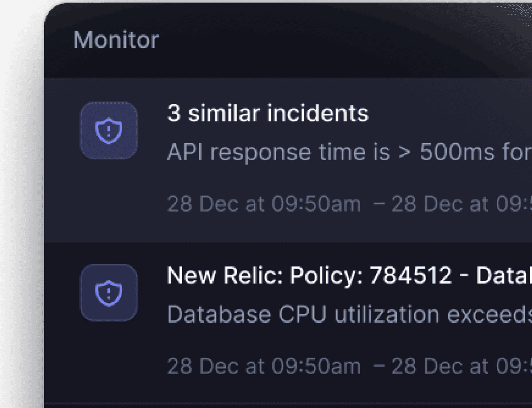Image resolution: width=532 pixels, height=408 pixels.
Task: Collapse the Monitor incident list
Action: pyautogui.click(x=115, y=40)
